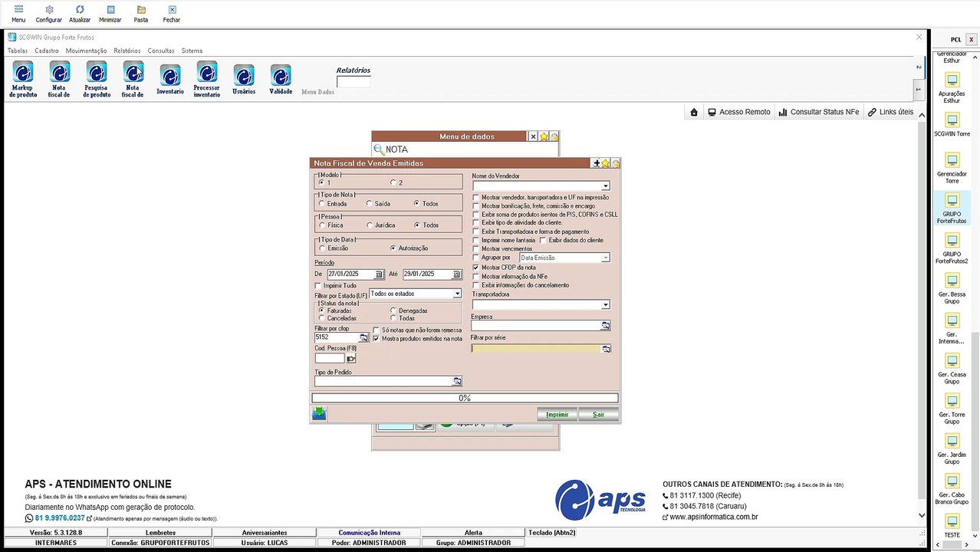The height and width of the screenshot is (552, 980).
Task: Click the Comunicação Interna status tab
Action: [370, 533]
